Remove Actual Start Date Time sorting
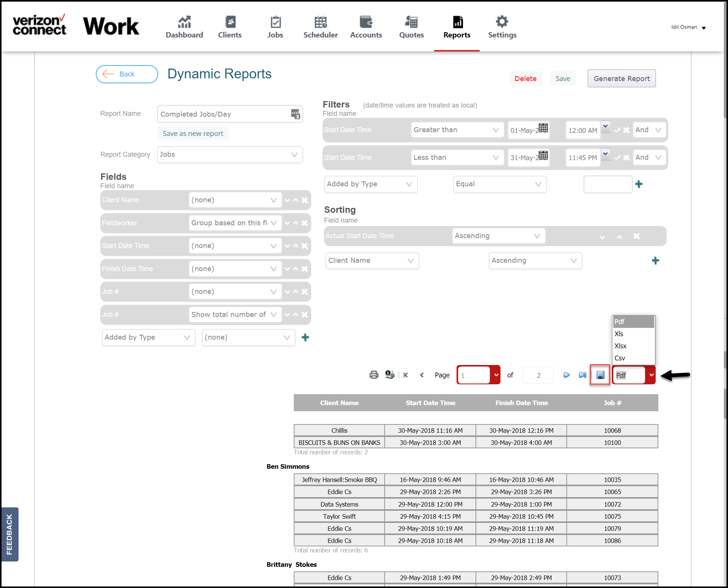Image resolution: width=728 pixels, height=588 pixels. (x=637, y=236)
